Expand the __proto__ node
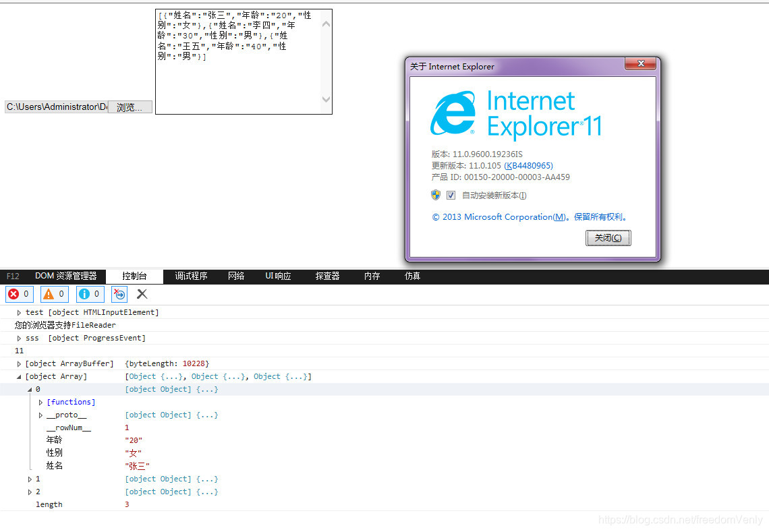This screenshot has width=769, height=532. [40, 415]
